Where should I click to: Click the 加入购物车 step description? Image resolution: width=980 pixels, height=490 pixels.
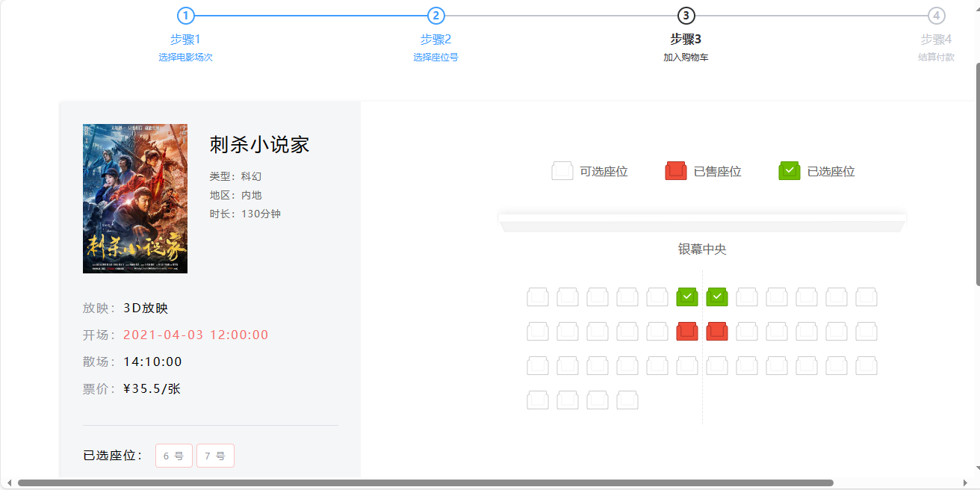pos(686,58)
